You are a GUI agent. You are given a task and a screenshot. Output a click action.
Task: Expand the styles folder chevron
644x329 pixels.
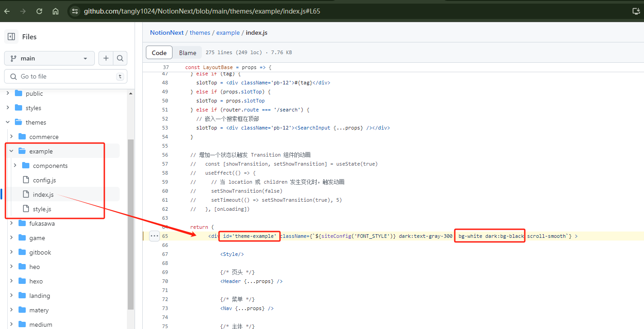pos(8,108)
